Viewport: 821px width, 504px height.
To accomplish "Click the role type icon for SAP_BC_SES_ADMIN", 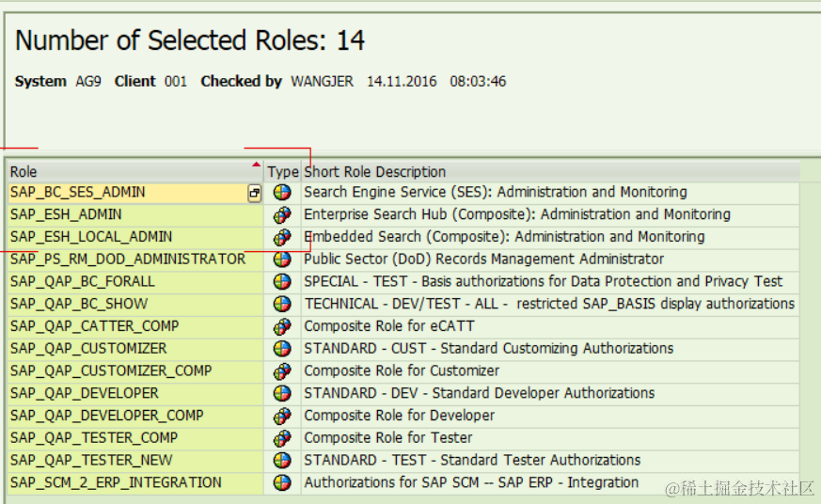I will pyautogui.click(x=282, y=192).
